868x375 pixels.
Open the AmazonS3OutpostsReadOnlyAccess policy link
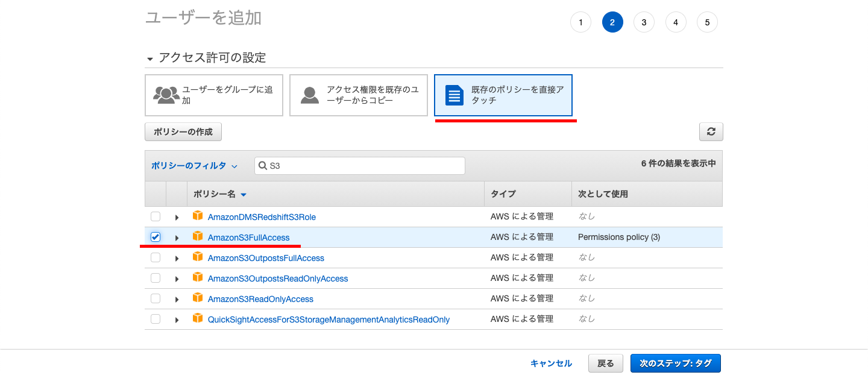click(x=278, y=279)
